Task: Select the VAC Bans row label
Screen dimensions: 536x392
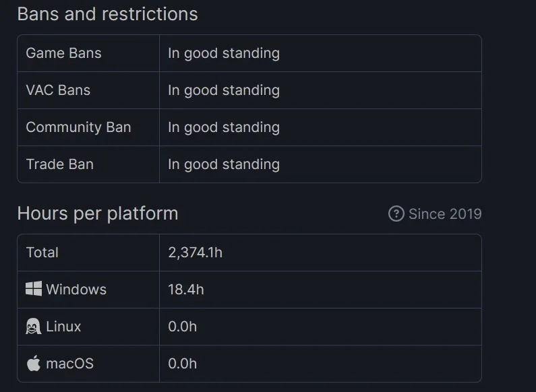Action: pos(58,90)
